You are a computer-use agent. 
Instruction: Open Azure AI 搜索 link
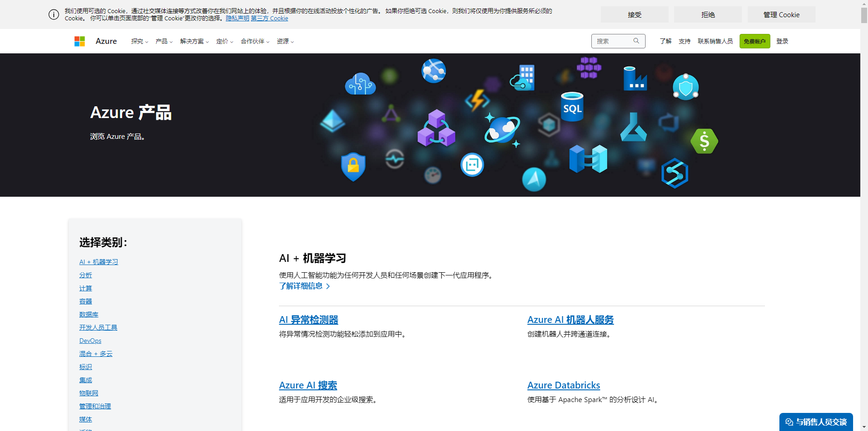click(308, 385)
